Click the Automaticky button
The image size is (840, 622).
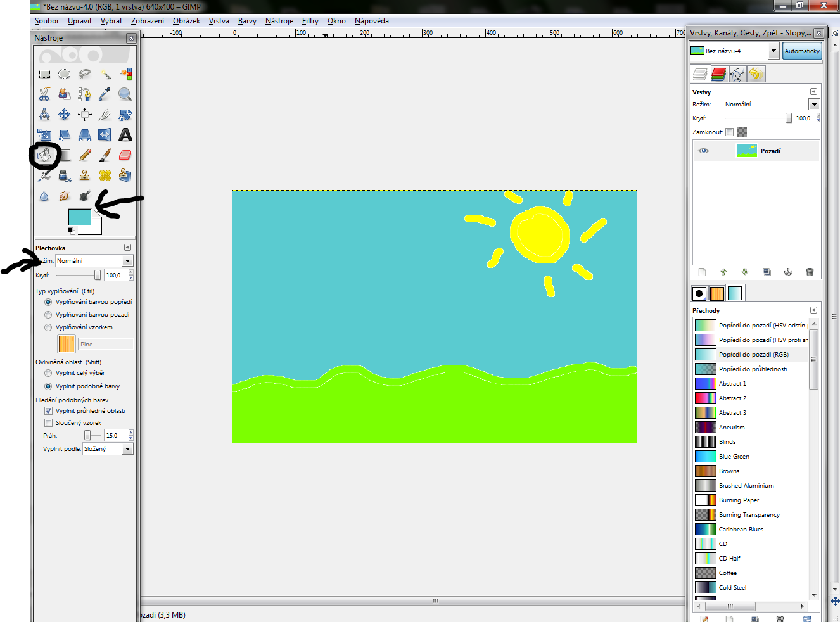[x=801, y=51]
